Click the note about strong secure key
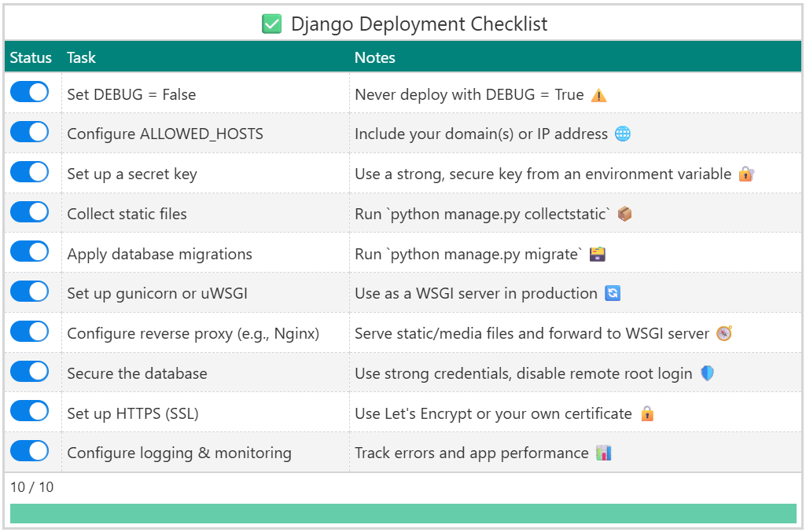This screenshot has width=806, height=532. (543, 174)
